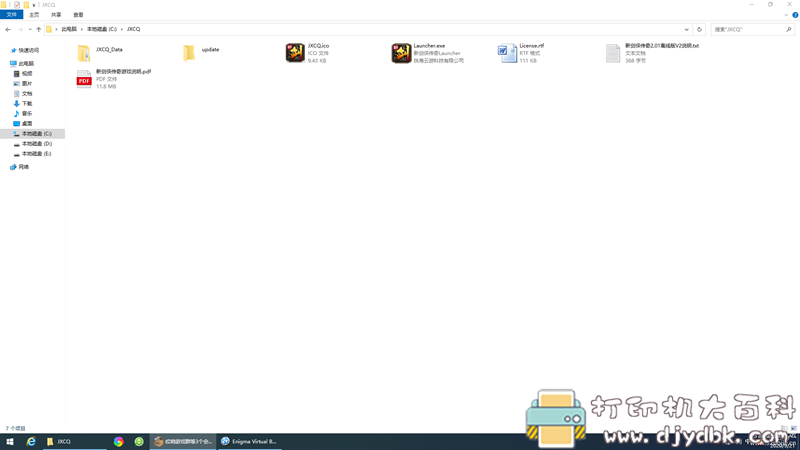Click the search magnifier icon

(x=789, y=30)
